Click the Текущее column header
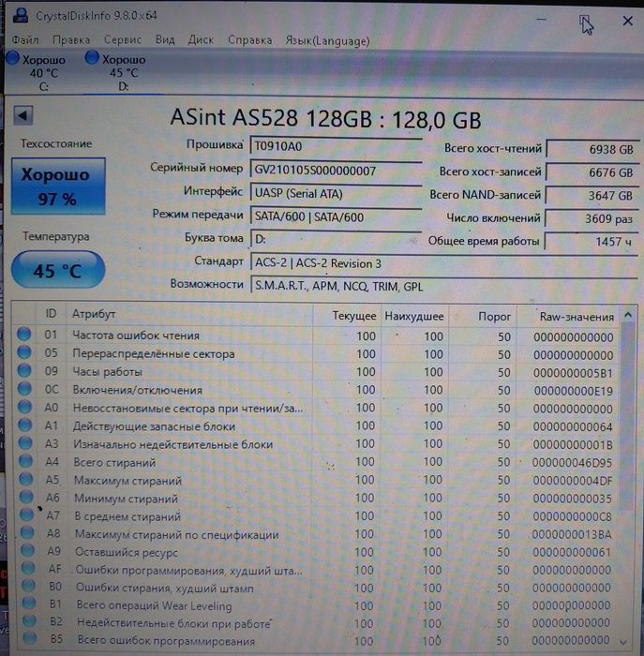The width and height of the screenshot is (644, 656). point(347,316)
